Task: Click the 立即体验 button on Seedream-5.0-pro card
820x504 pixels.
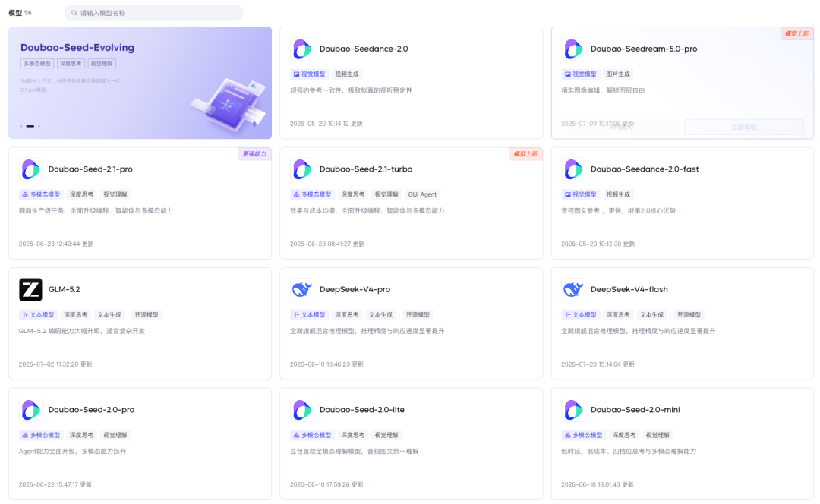Action: pos(743,127)
